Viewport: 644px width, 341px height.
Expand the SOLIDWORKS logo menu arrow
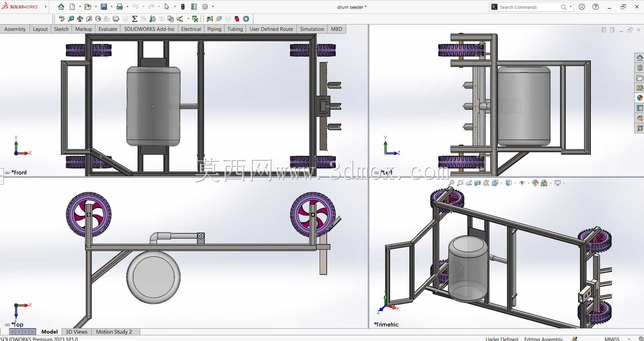tap(46, 7)
